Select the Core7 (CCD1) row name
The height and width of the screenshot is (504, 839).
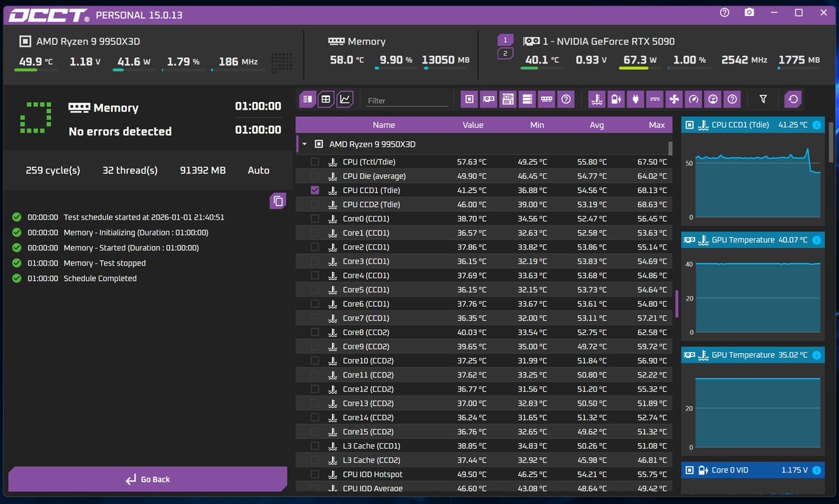366,318
